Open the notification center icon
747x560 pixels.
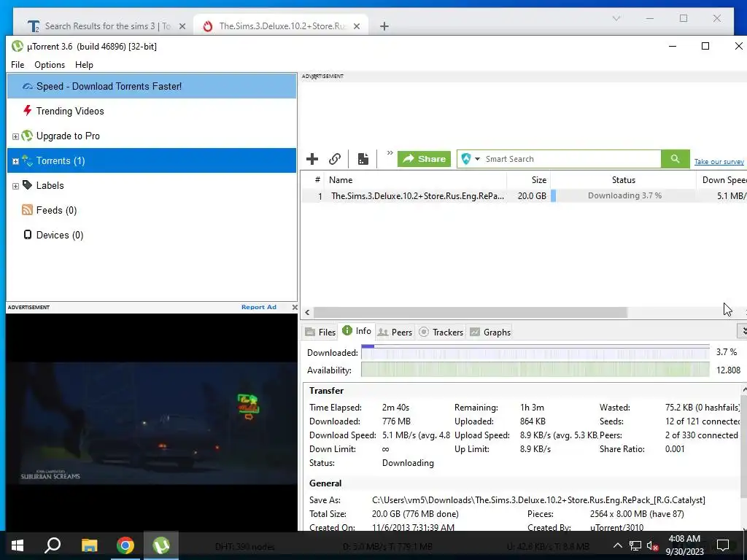pos(723,545)
